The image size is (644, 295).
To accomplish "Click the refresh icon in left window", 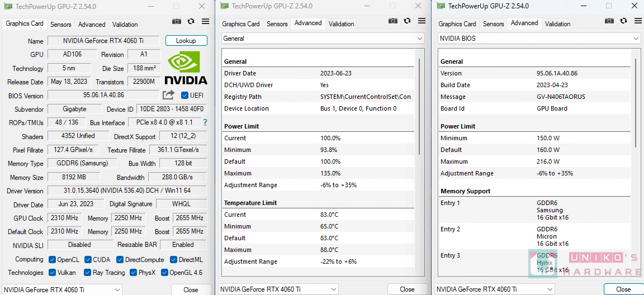I will coord(191,21).
